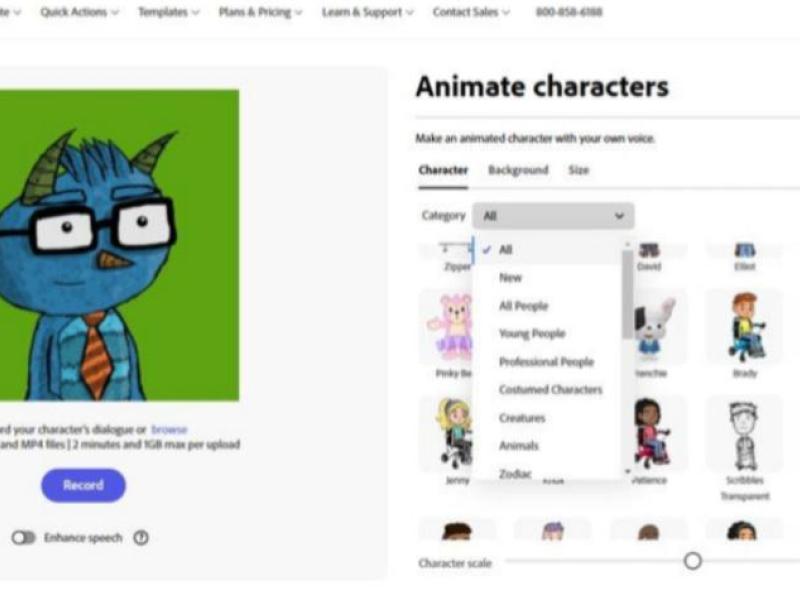This screenshot has width=800, height=600.
Task: Choose Young People from category list
Action: [x=532, y=334]
